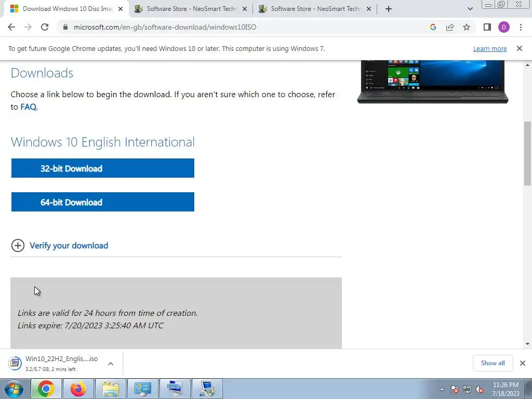Viewport: 532px width, 399px height.
Task: Expand the tab search dropdown arrow
Action: pos(470,9)
